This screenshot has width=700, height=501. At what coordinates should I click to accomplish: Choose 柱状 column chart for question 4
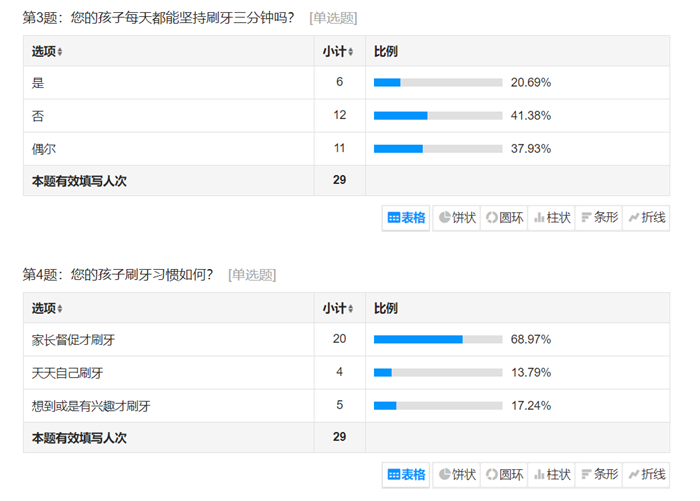[x=552, y=475]
